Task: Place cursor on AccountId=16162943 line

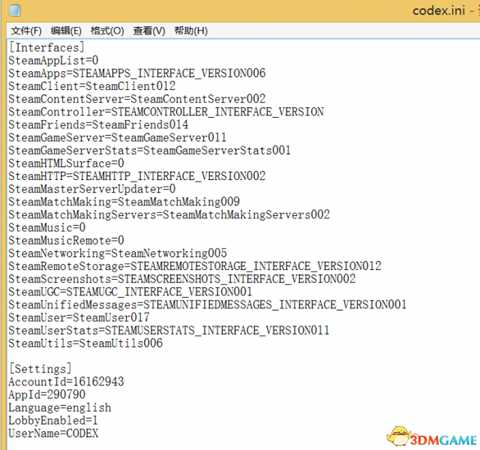Action: (x=66, y=382)
